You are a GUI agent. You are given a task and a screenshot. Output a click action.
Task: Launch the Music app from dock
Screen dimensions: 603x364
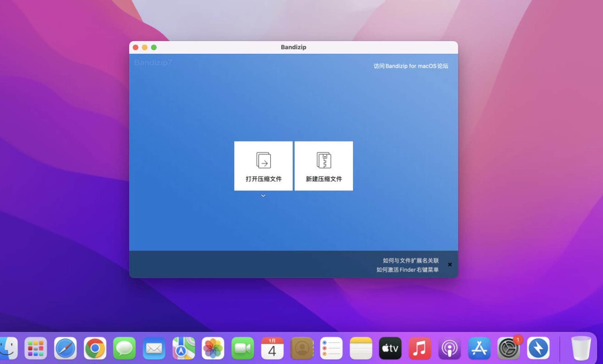(420, 348)
